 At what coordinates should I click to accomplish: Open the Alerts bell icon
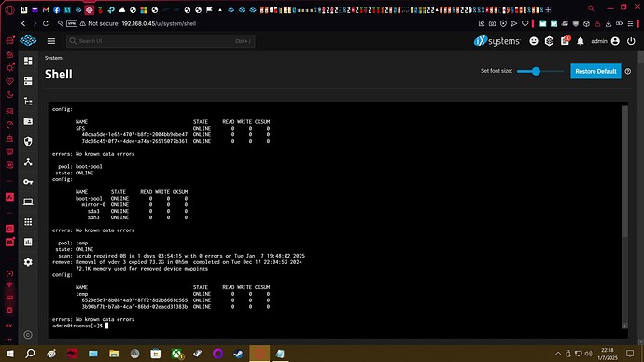pos(581,41)
